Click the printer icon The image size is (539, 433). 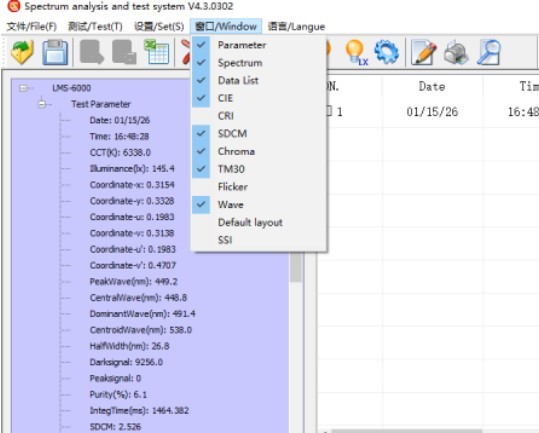(456, 53)
